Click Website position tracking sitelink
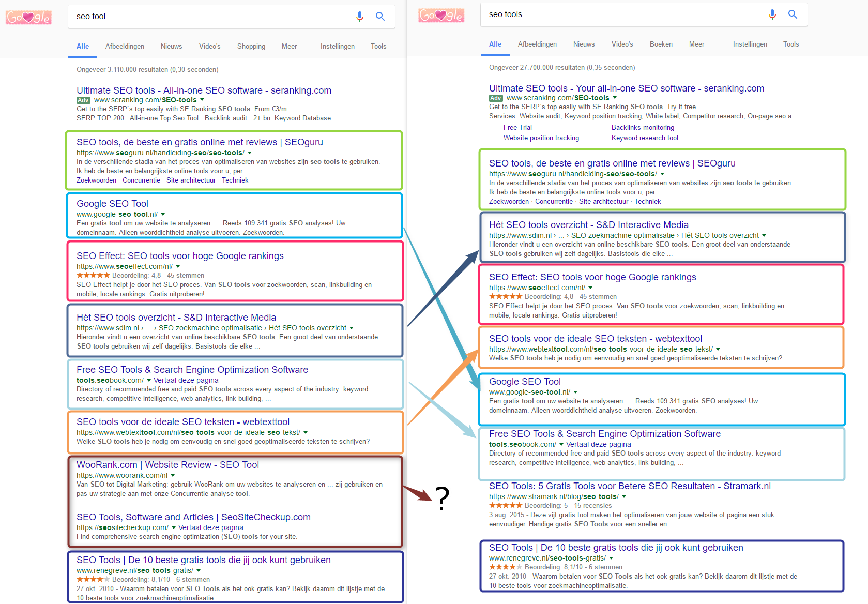This screenshot has width=868, height=604. (x=541, y=138)
